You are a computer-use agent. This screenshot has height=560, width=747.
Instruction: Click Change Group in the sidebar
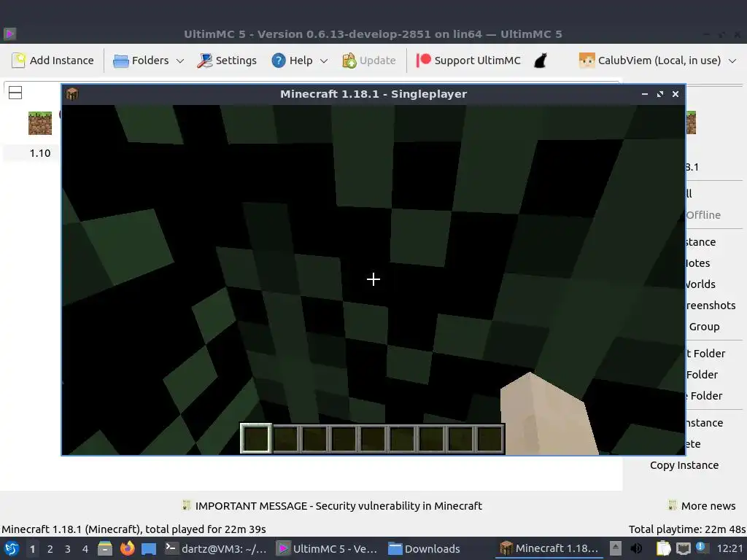pos(704,327)
